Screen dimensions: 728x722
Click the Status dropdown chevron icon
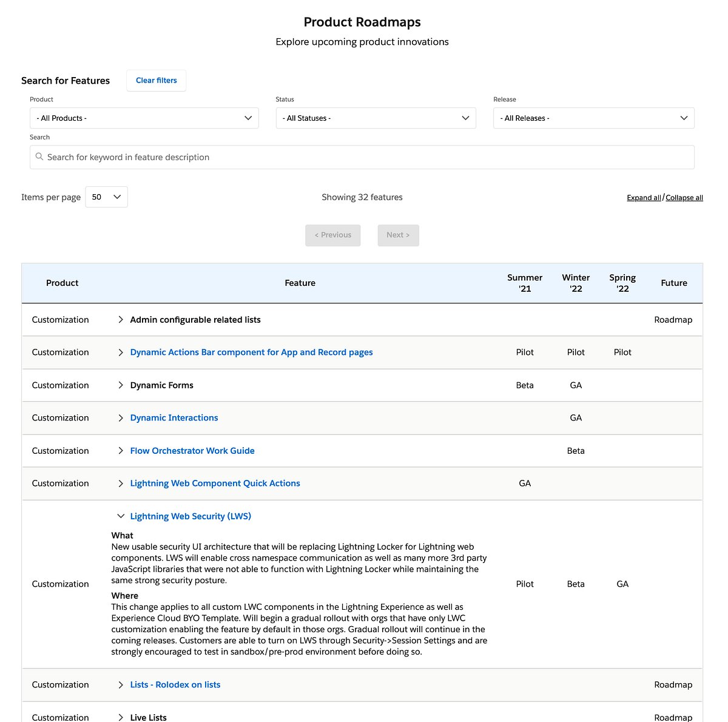[x=465, y=118]
